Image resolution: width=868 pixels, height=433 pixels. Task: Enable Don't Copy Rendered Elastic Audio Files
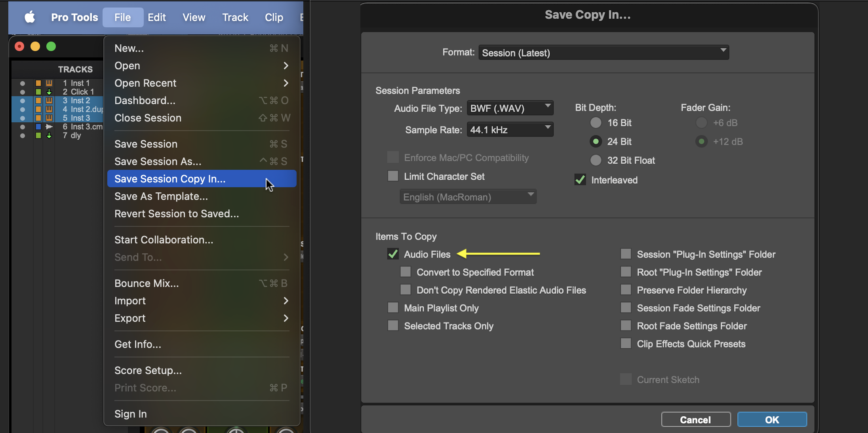coord(405,290)
